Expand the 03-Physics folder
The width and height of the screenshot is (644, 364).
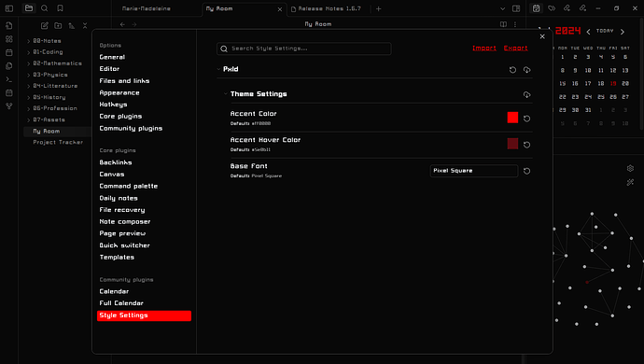28,75
